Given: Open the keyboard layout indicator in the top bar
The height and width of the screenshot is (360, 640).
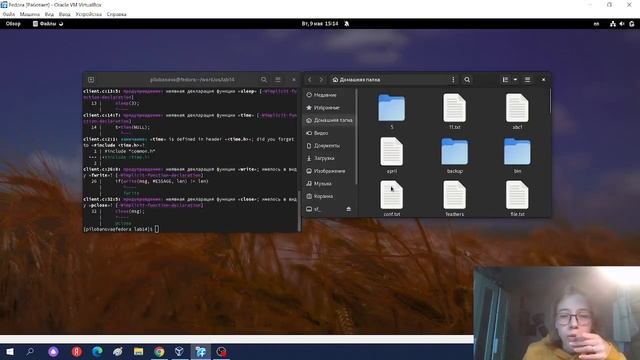Looking at the screenshot, I should (596, 24).
